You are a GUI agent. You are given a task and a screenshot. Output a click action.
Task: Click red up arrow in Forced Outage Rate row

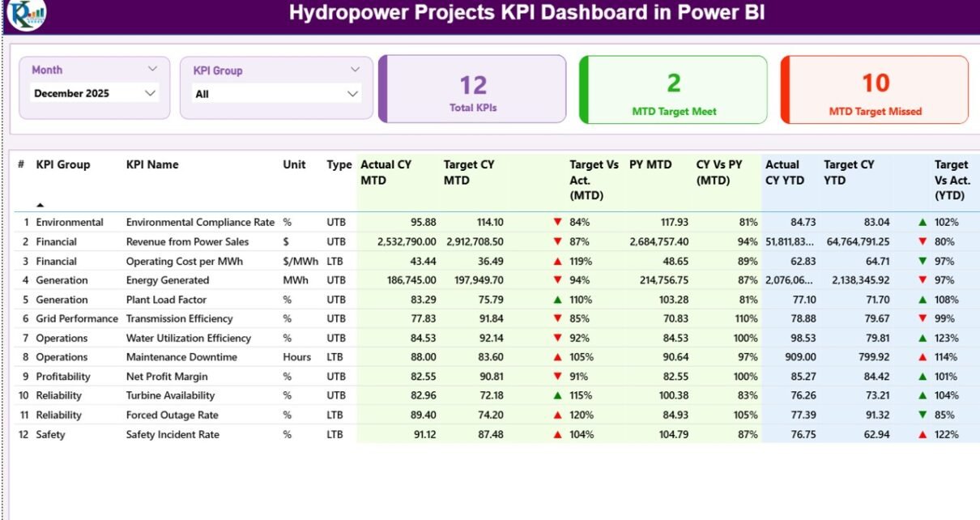557,416
